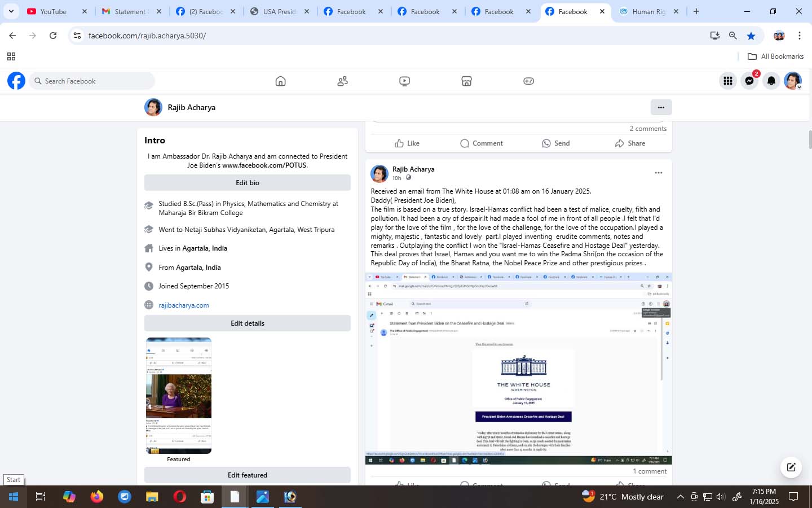The width and height of the screenshot is (812, 508).
Task: Switch to the Human Rights tab
Action: 648,11
